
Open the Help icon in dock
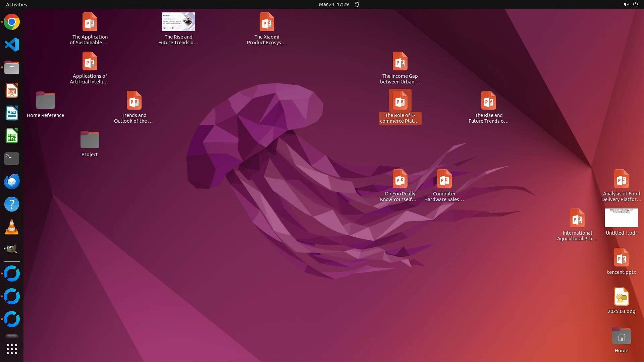click(12, 204)
